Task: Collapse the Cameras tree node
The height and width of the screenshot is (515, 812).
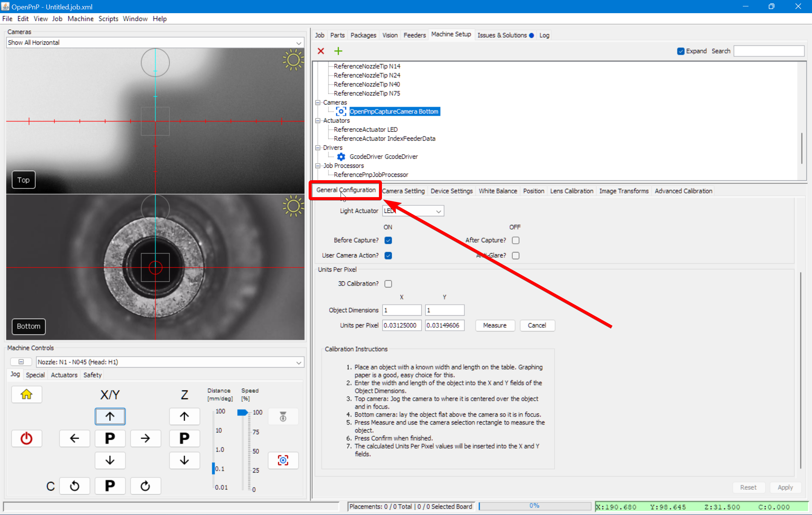Action: point(318,102)
